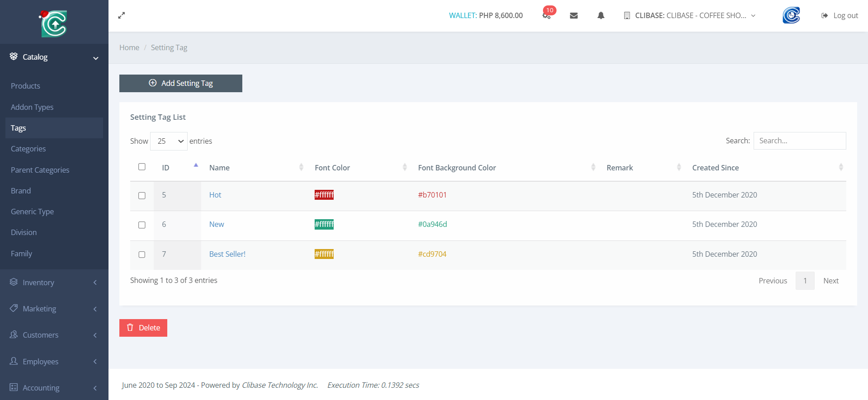Click the fullscreen expand arrows icon
The height and width of the screenshot is (400, 868).
click(122, 15)
